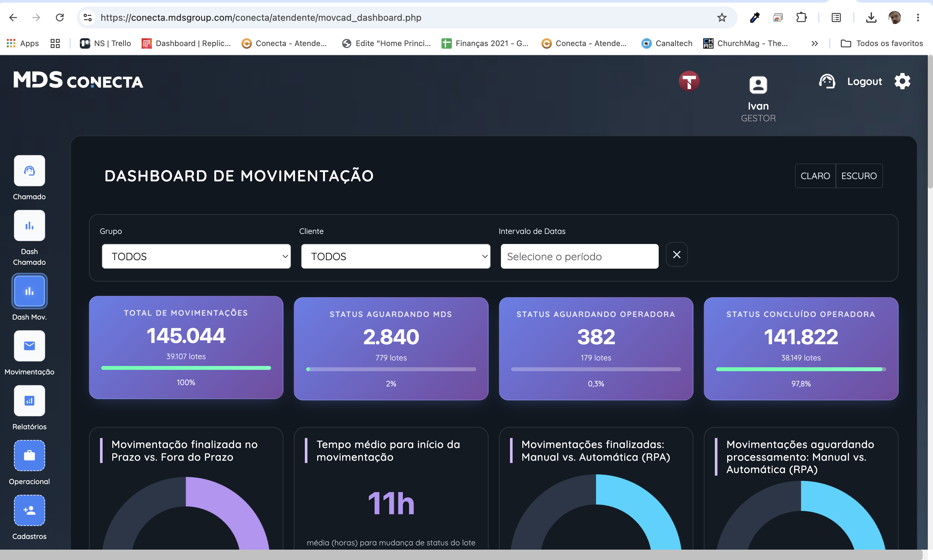933x560 pixels.
Task: Open the Movimentação envelope icon
Action: click(30, 346)
